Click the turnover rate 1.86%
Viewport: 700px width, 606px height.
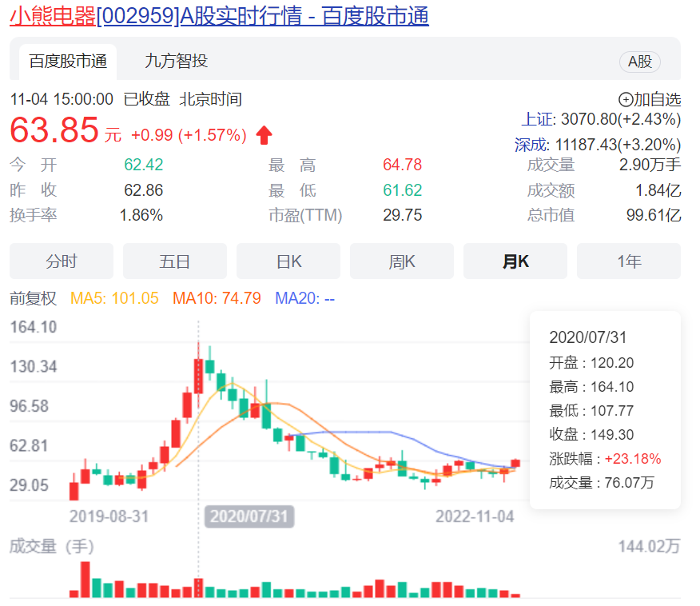(141, 215)
